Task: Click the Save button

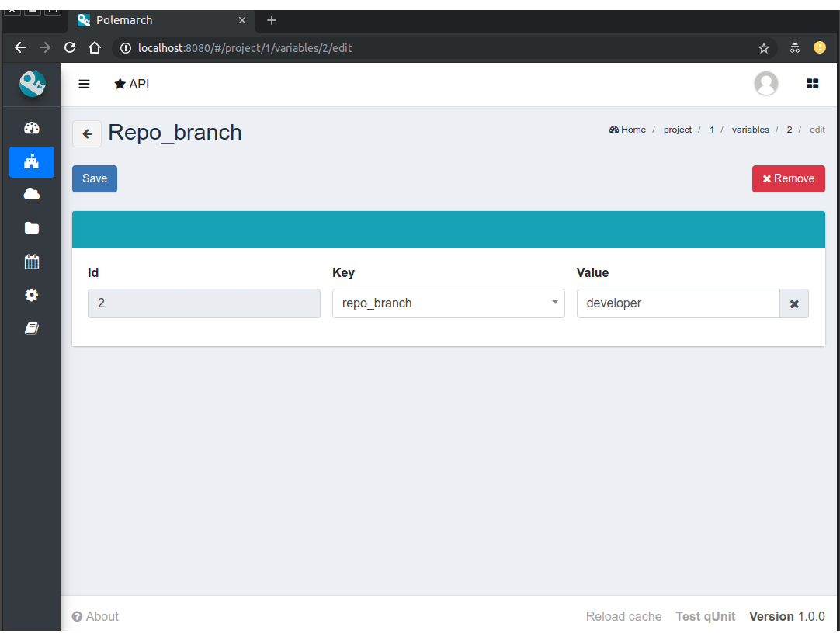Action: tap(95, 178)
